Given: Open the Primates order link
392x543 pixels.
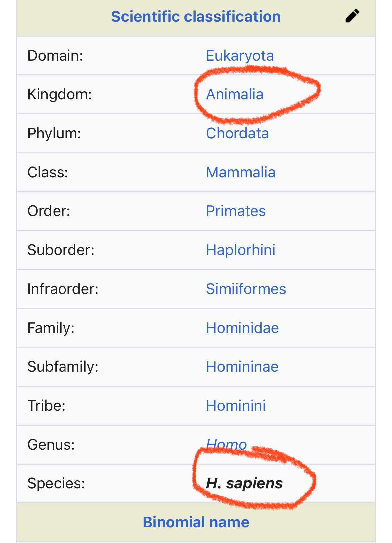Looking at the screenshot, I should [236, 211].
